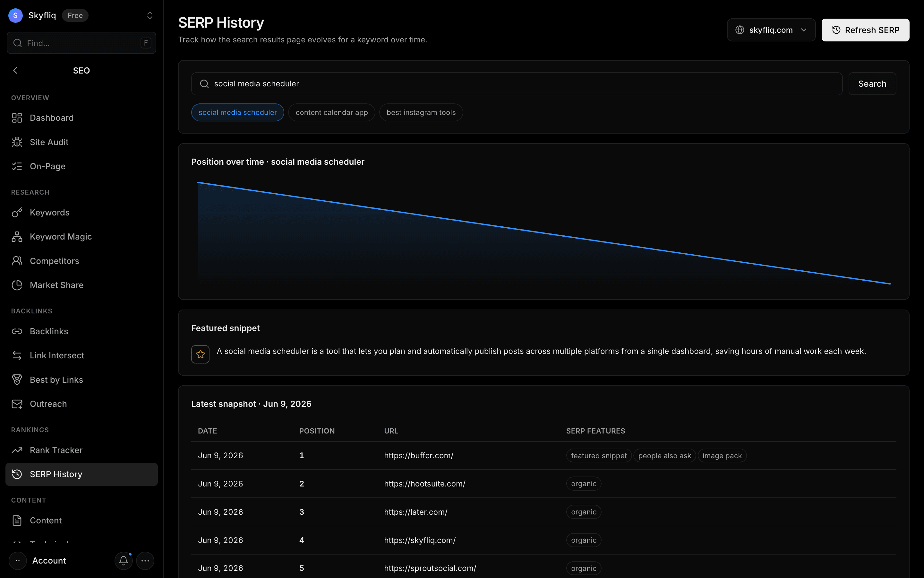Viewport: 924px width, 578px height.
Task: Go back with the SEO chevron arrow
Action: tap(15, 70)
